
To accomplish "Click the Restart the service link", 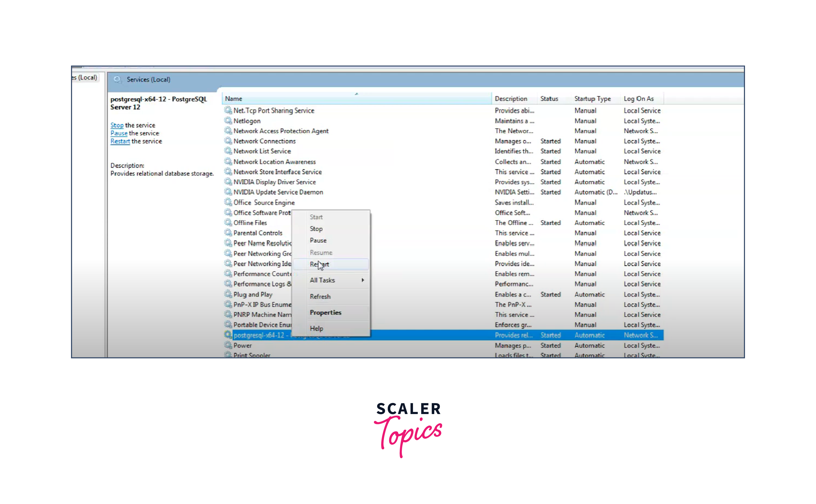I will coord(120,141).
